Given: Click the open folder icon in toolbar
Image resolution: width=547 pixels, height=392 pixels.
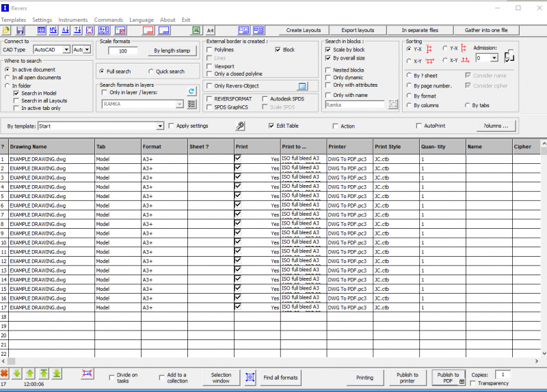Looking at the screenshot, I should pyautogui.click(x=6, y=31).
